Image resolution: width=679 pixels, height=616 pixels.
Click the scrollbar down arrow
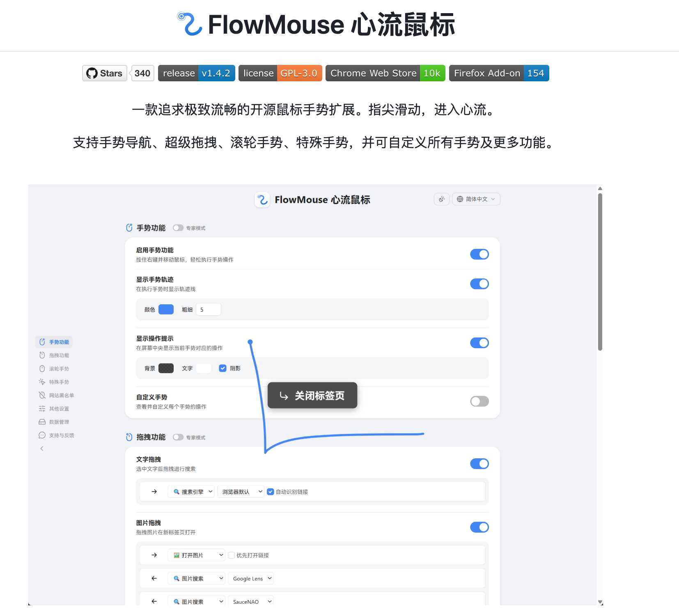click(600, 602)
